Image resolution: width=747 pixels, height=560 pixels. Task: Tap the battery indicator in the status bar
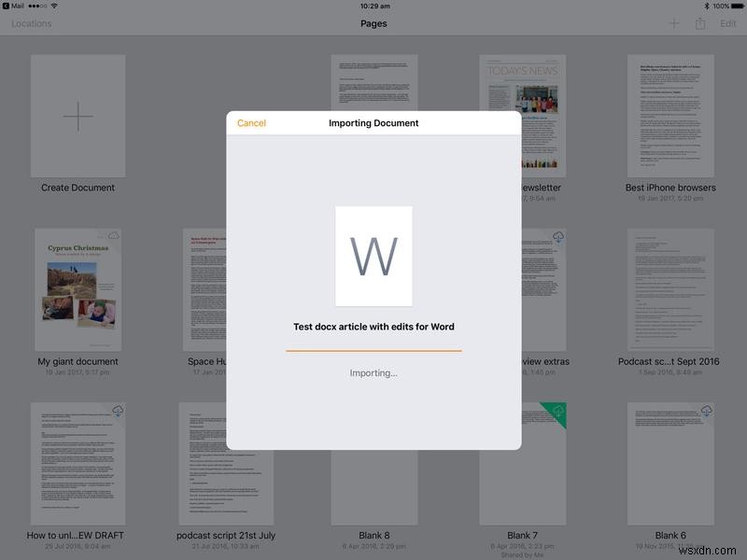[736, 7]
